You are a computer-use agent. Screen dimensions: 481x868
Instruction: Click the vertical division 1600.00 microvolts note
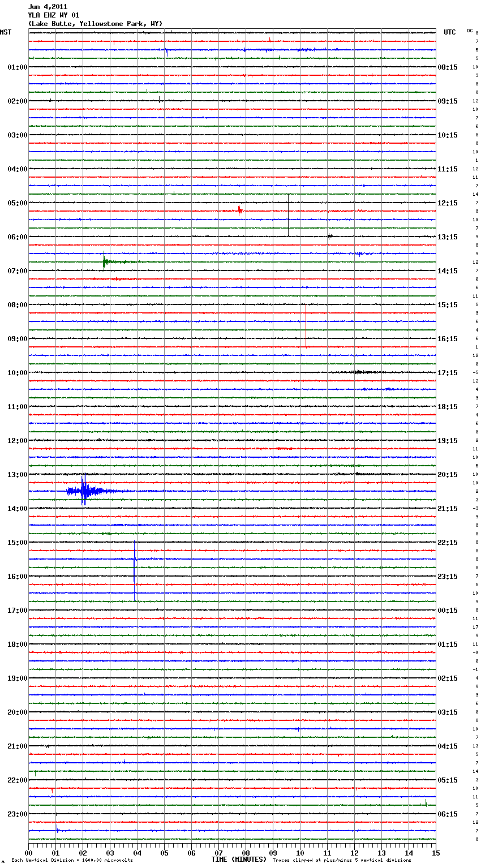point(72,861)
